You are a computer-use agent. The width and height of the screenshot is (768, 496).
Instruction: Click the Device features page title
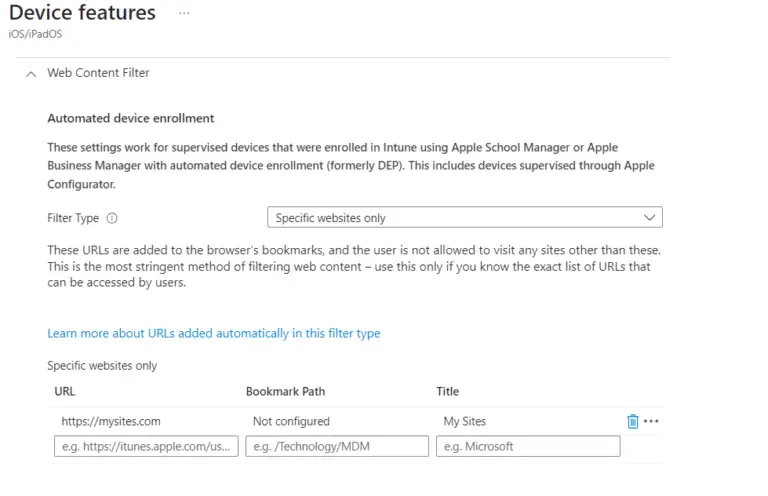[82, 13]
